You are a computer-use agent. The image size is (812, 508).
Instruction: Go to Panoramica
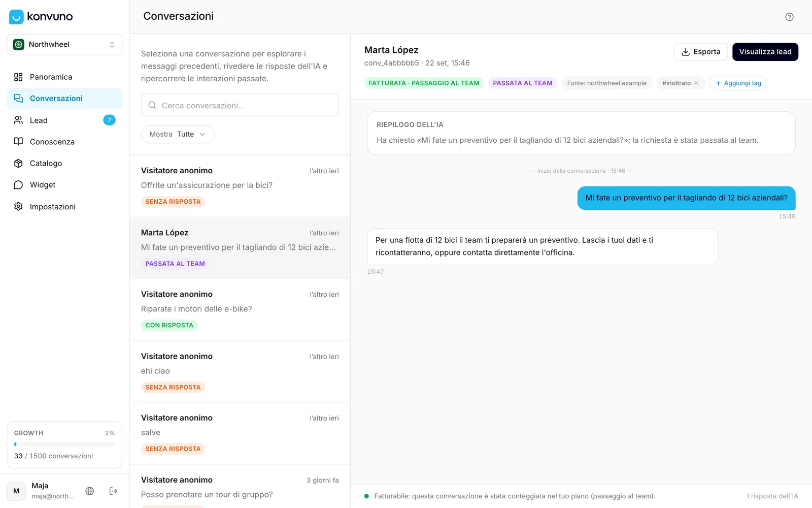click(64, 77)
